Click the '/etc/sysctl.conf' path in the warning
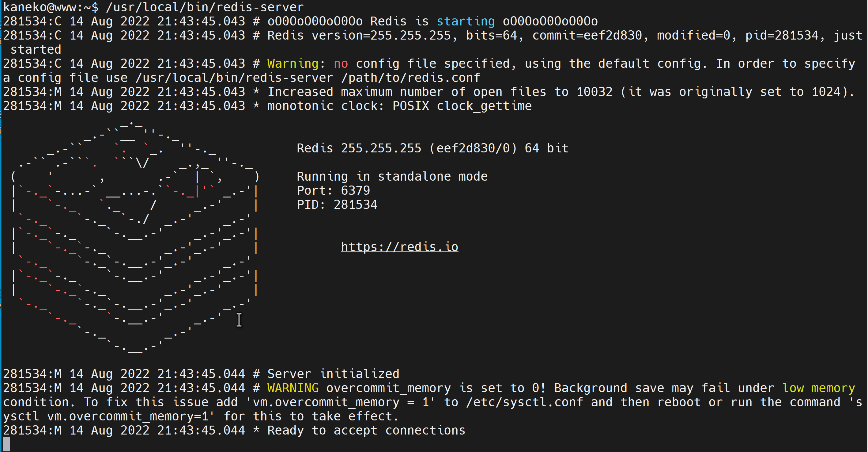This screenshot has width=868, height=452. tap(524, 402)
